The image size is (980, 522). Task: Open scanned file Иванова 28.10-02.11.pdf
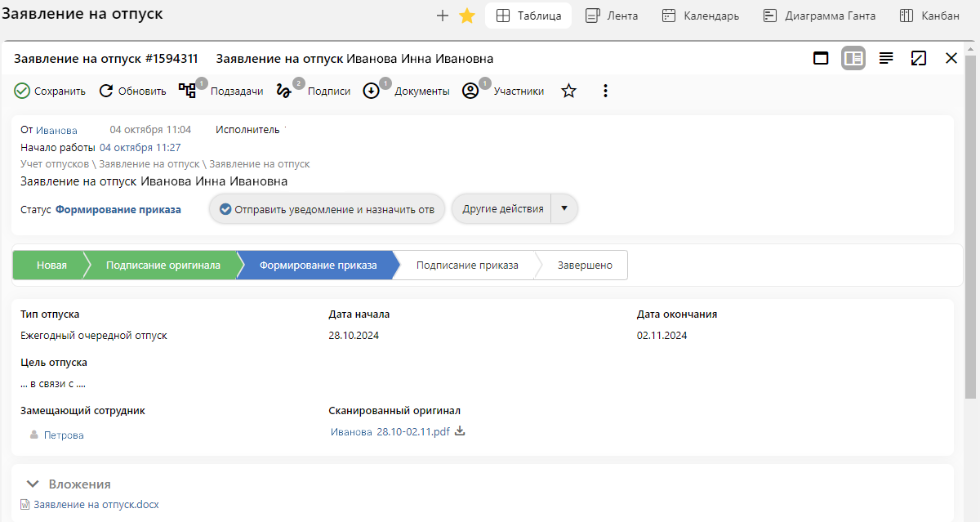(390, 432)
